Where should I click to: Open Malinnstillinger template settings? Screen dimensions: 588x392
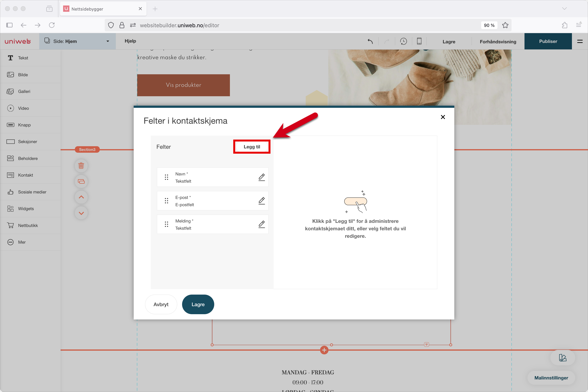coord(551,378)
